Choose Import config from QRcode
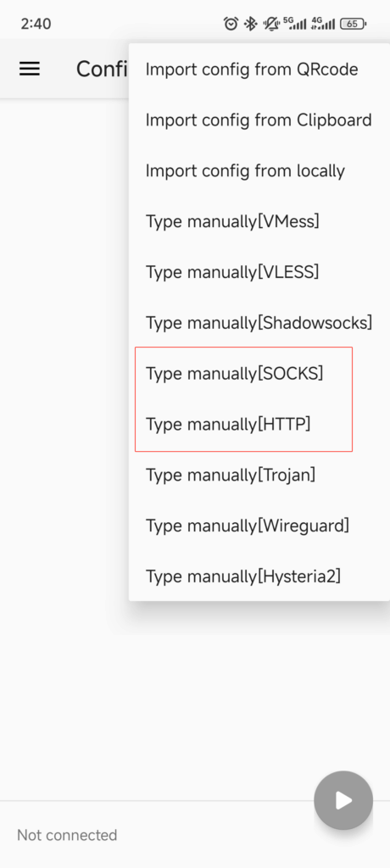Image resolution: width=390 pixels, height=868 pixels. [259, 70]
